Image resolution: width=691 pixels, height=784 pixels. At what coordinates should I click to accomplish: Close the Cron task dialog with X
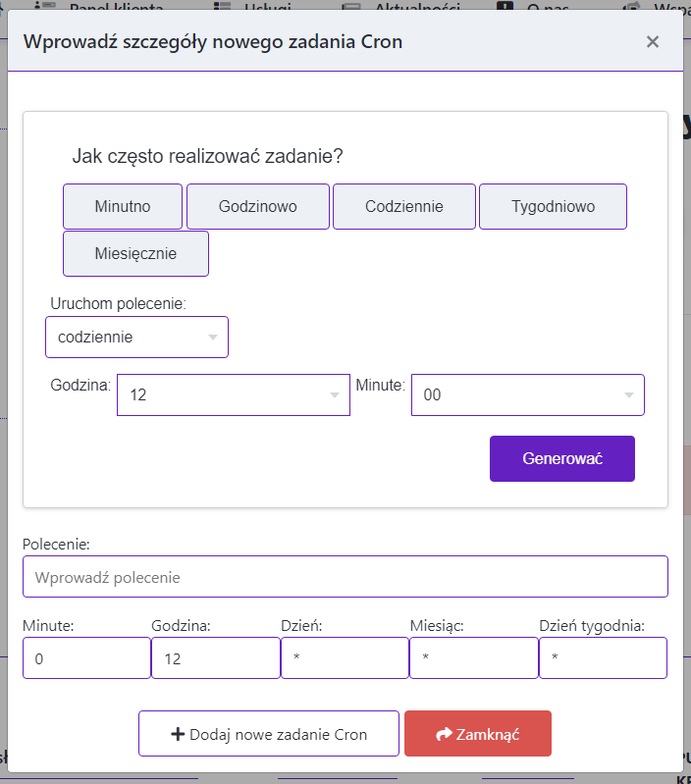coord(652,41)
